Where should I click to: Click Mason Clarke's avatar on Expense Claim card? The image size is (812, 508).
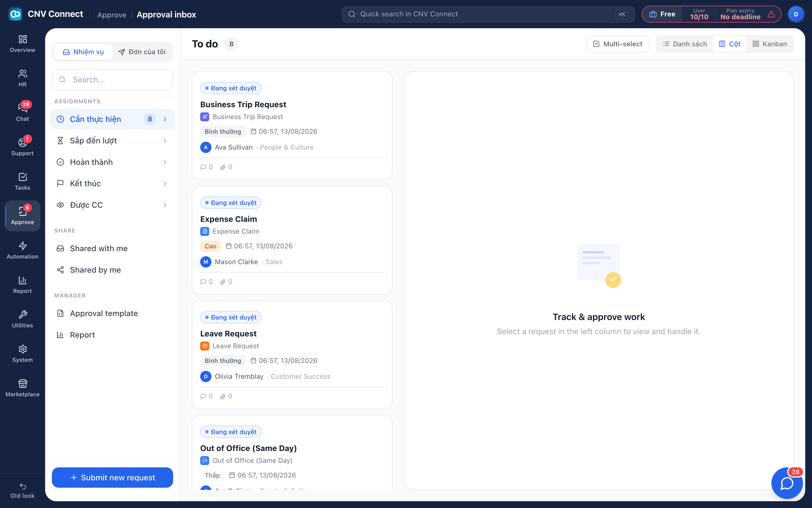(206, 262)
